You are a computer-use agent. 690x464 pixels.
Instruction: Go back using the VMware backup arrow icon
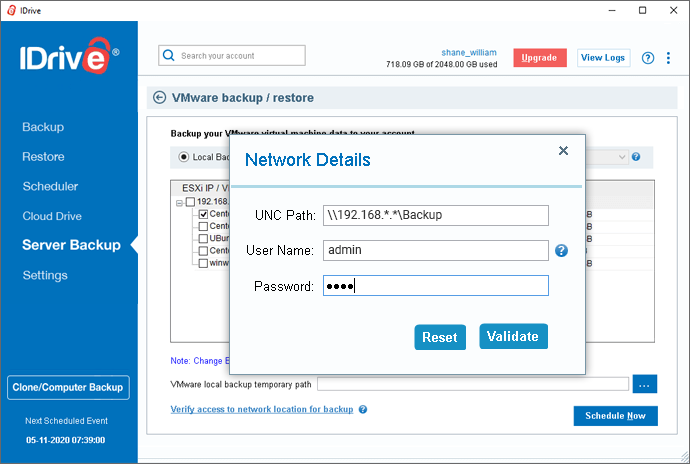pos(159,97)
